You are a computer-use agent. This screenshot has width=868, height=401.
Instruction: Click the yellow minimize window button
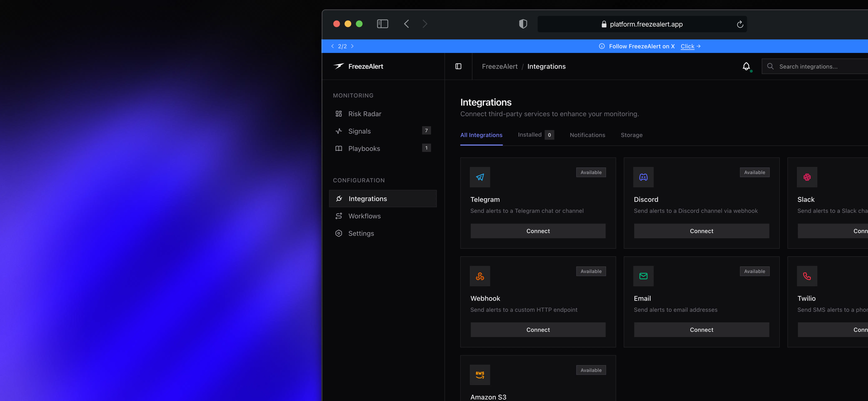click(x=348, y=24)
